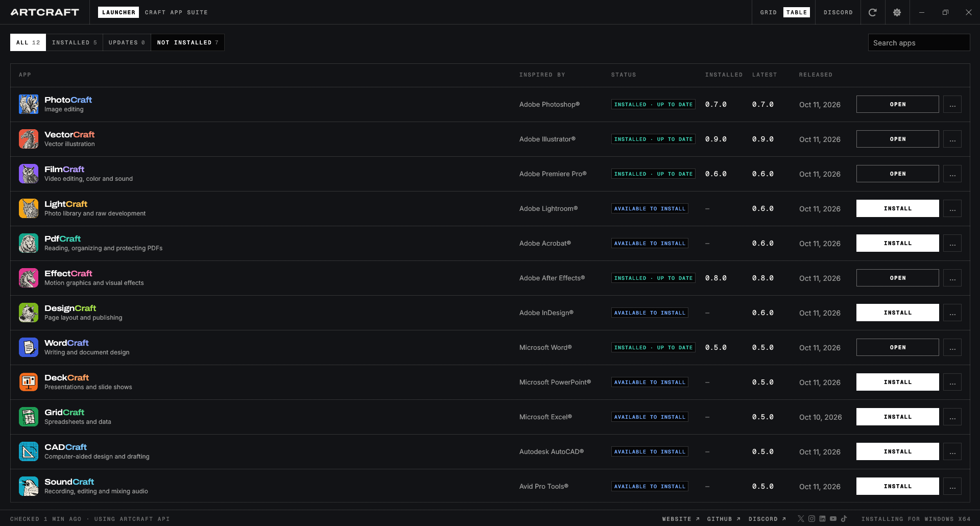This screenshot has height=526, width=980.
Task: Click the WordCraft document icon
Action: (29, 347)
